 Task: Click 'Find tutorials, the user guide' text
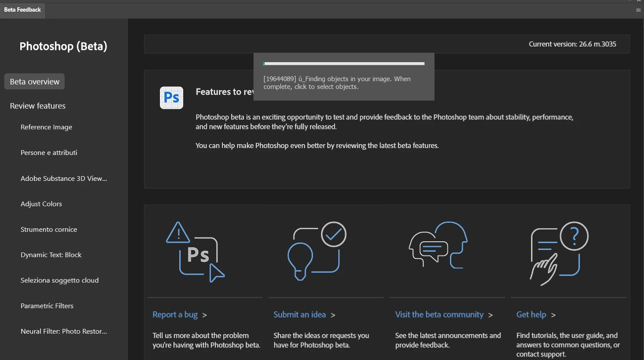[x=568, y=345]
